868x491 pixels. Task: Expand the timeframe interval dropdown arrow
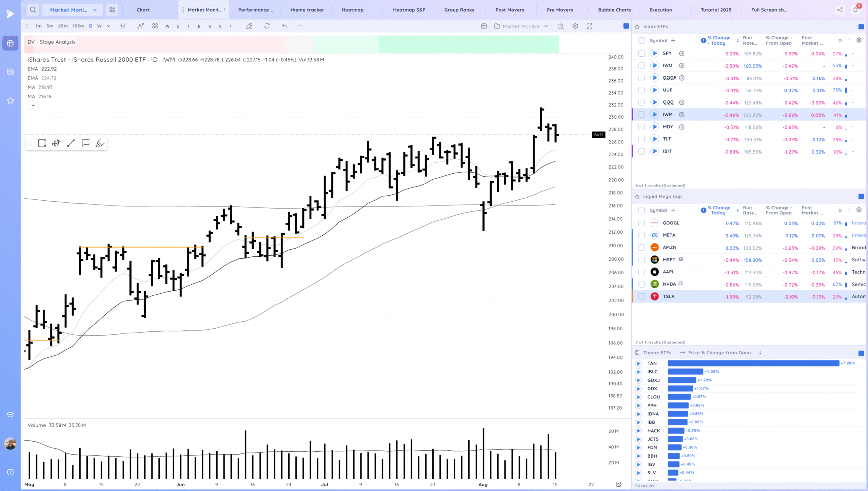click(108, 26)
